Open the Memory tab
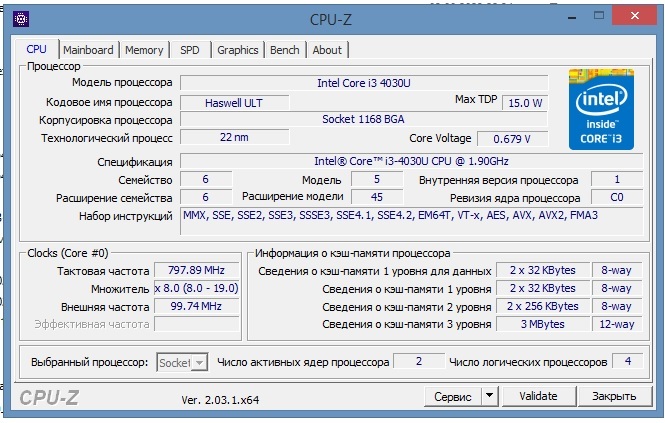The image size is (665, 423). (x=144, y=50)
